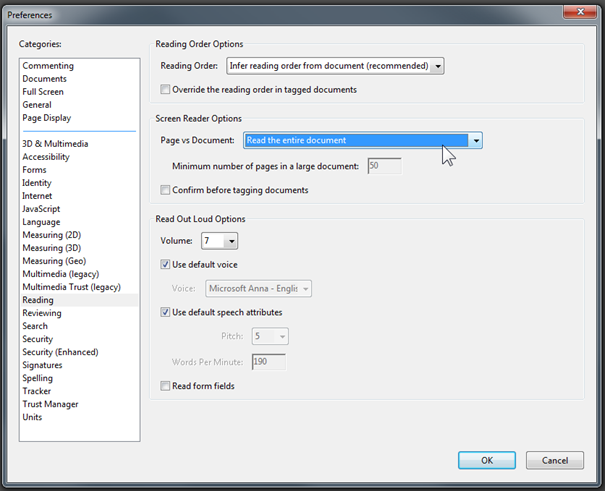Open the JavaScript preferences category
Viewport: 605px width, 491px height.
[x=44, y=209]
